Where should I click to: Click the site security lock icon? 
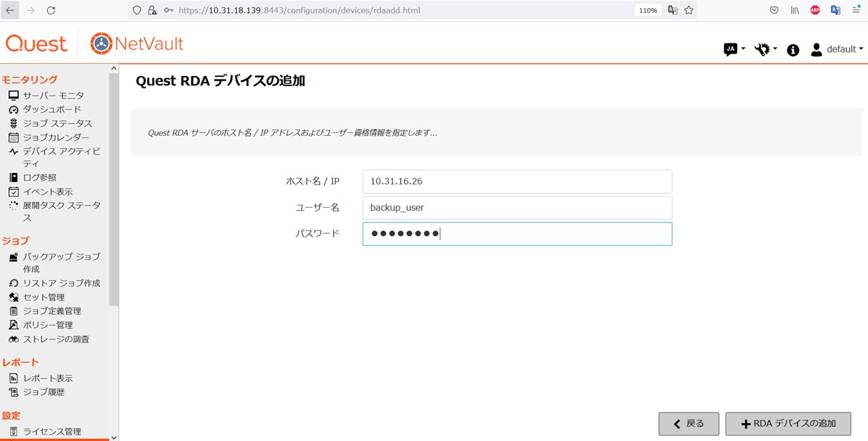152,10
